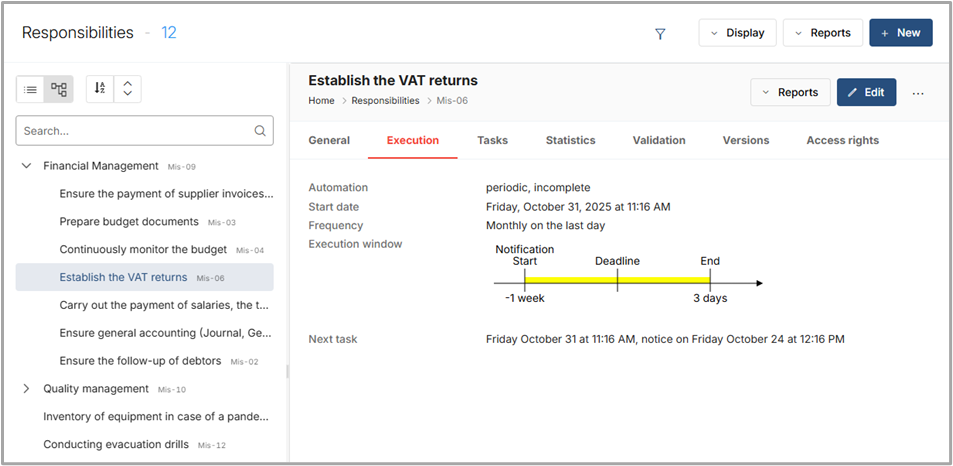Click into the Search field
Viewport: 953px width, 466px height.
pos(135,130)
